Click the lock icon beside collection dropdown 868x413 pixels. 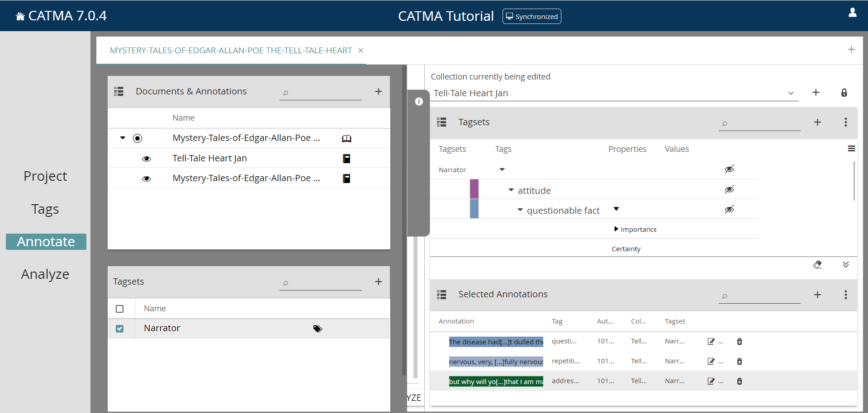coord(844,93)
